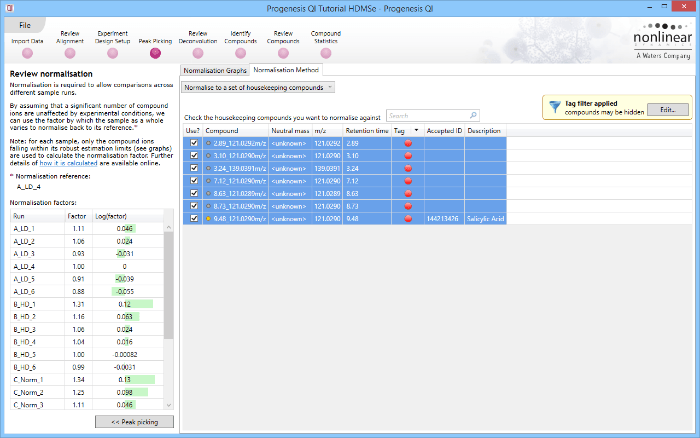Image resolution: width=700 pixels, height=438 pixels.
Task: Sort by the Neutral mass column header
Action: (290, 130)
